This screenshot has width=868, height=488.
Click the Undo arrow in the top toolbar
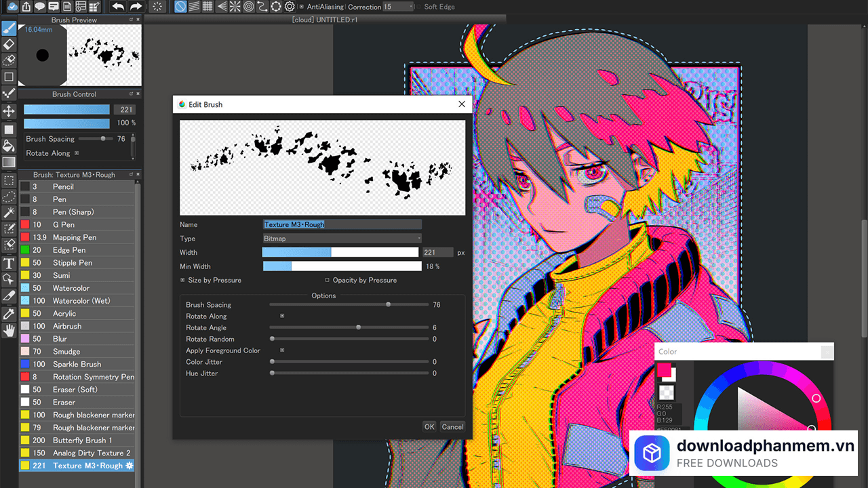point(117,6)
